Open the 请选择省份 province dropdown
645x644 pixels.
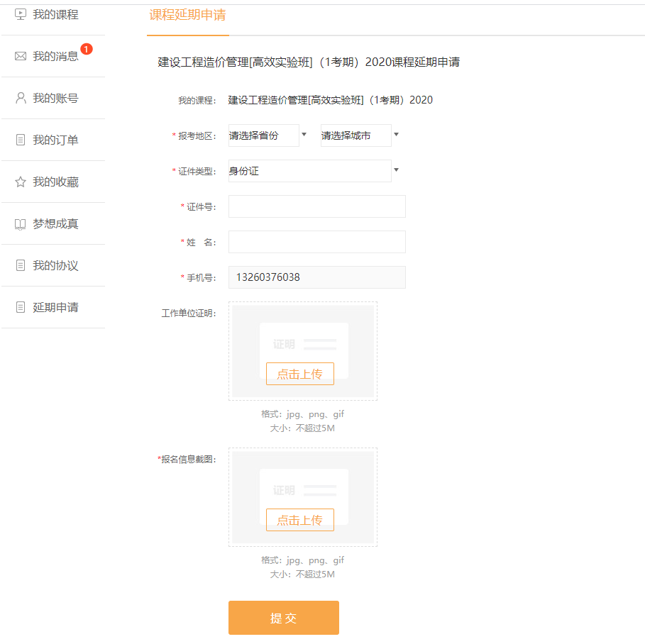(x=263, y=135)
